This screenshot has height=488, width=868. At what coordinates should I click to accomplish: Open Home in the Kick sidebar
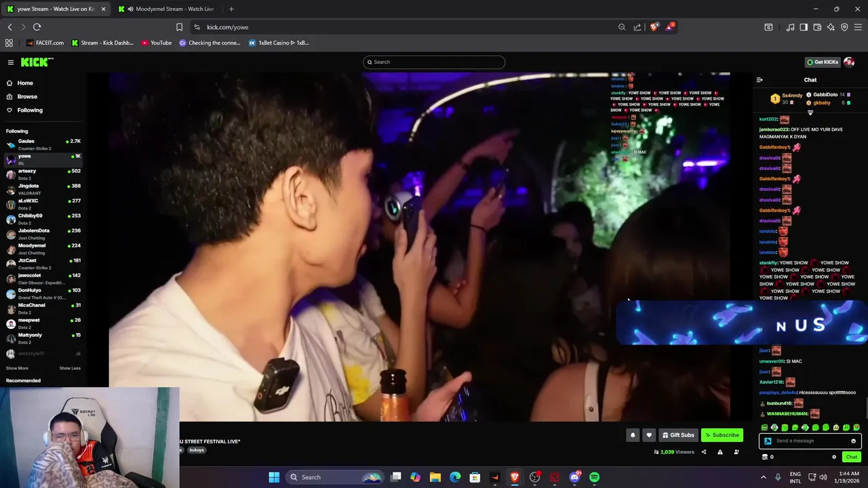pyautogui.click(x=25, y=83)
